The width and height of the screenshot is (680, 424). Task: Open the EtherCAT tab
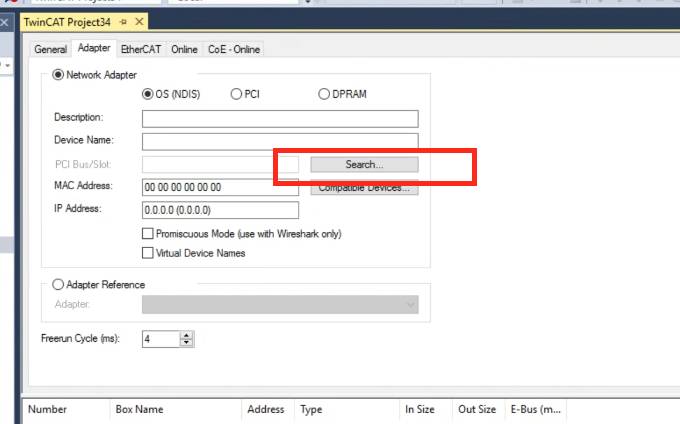(x=141, y=49)
